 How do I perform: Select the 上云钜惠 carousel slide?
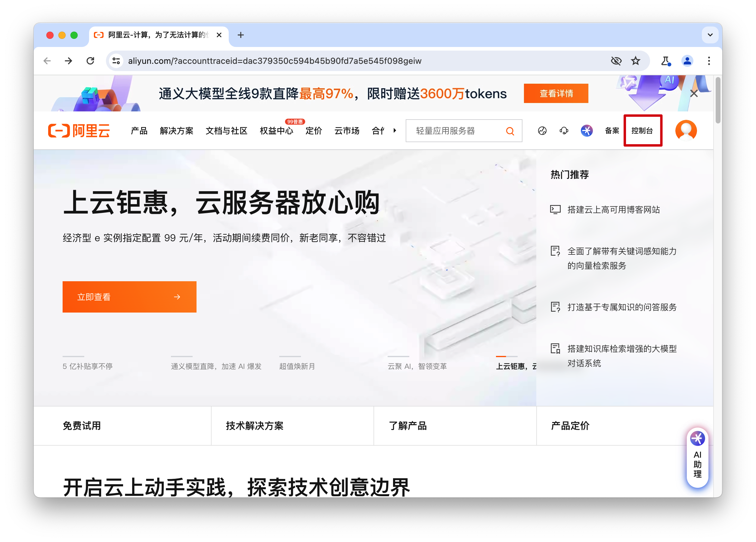(x=516, y=366)
